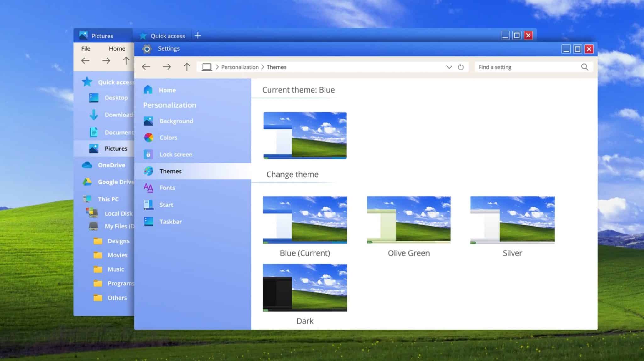644x361 pixels.
Task: Switch to the Quick access tab
Action: [167, 36]
